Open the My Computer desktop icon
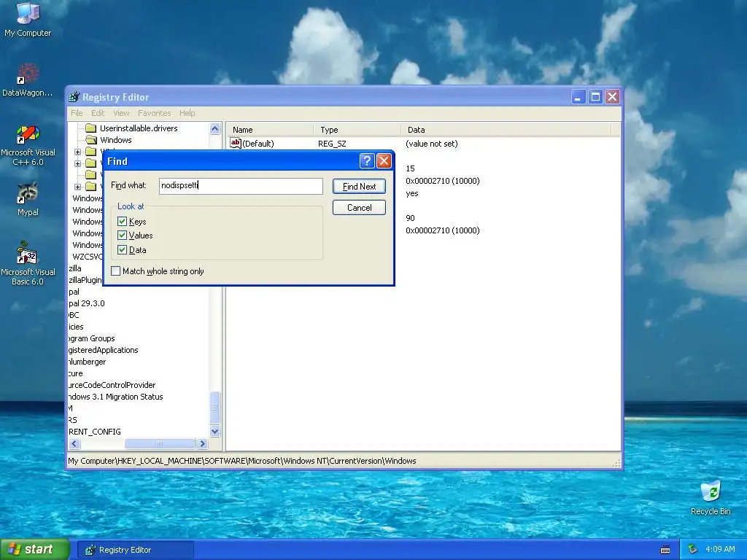Screen dimensions: 747x560 pos(28,19)
